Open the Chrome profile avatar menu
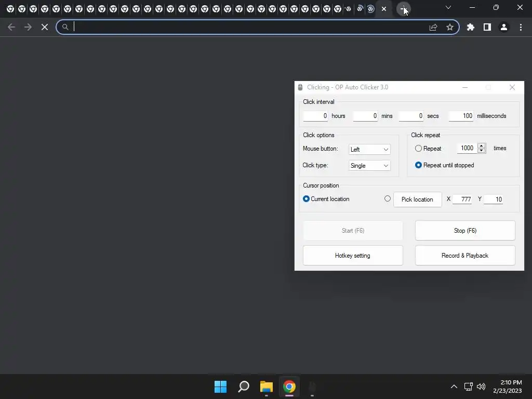 pyautogui.click(x=504, y=27)
